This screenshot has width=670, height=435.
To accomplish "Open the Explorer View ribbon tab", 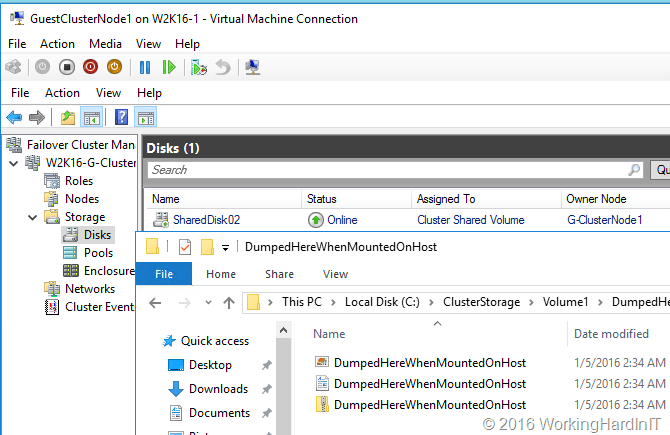I will pyautogui.click(x=335, y=274).
